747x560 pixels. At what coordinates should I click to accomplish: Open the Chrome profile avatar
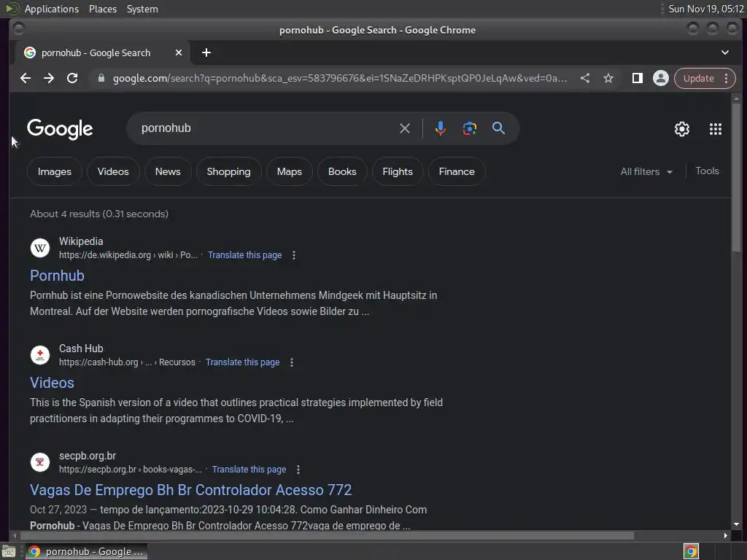pyautogui.click(x=661, y=78)
